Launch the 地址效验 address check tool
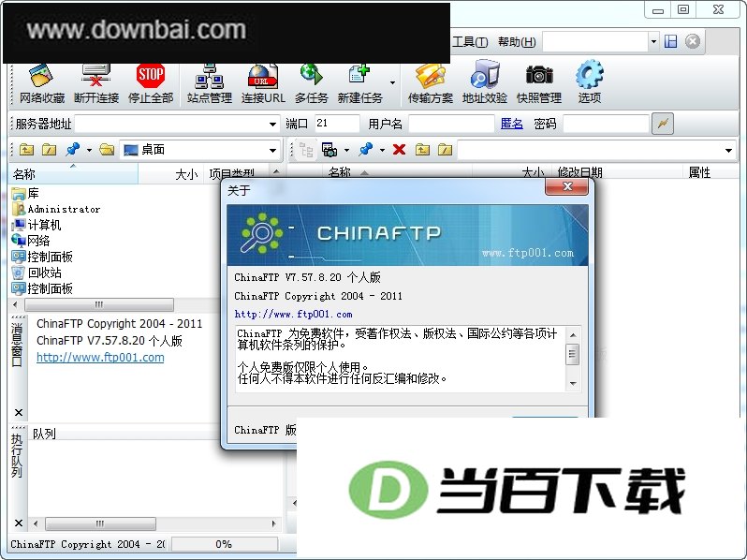The width and height of the screenshot is (747, 560). pyautogui.click(x=485, y=84)
